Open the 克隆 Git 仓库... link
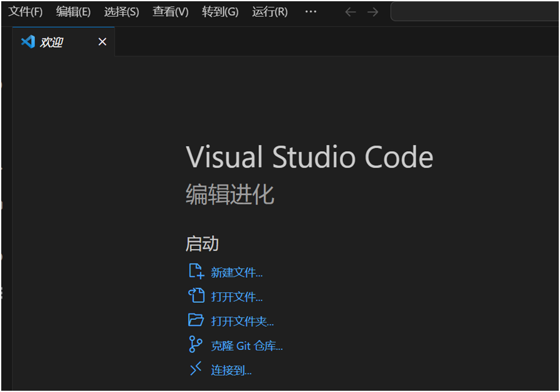This screenshot has height=392, width=560. 247,346
